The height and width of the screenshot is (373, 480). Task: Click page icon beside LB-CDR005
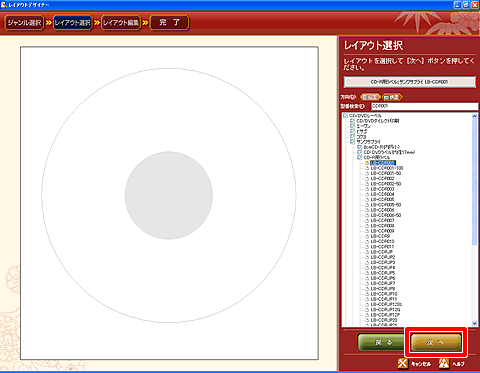(x=367, y=199)
